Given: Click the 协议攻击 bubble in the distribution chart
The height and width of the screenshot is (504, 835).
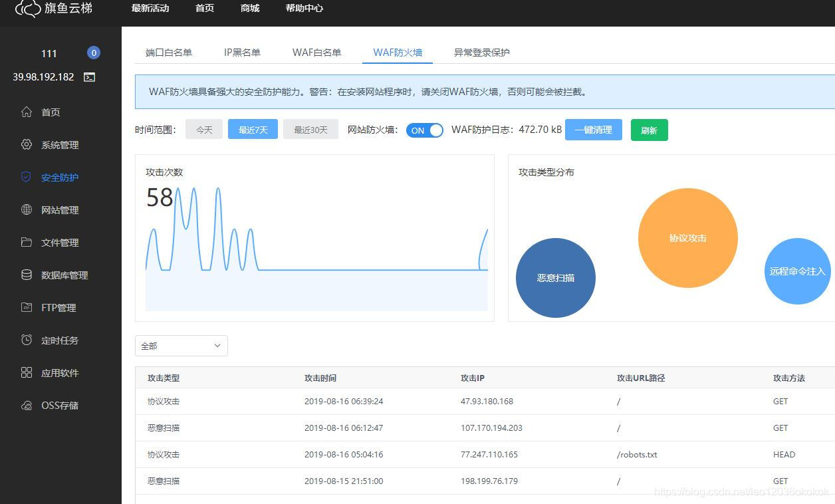Looking at the screenshot, I should pos(687,238).
